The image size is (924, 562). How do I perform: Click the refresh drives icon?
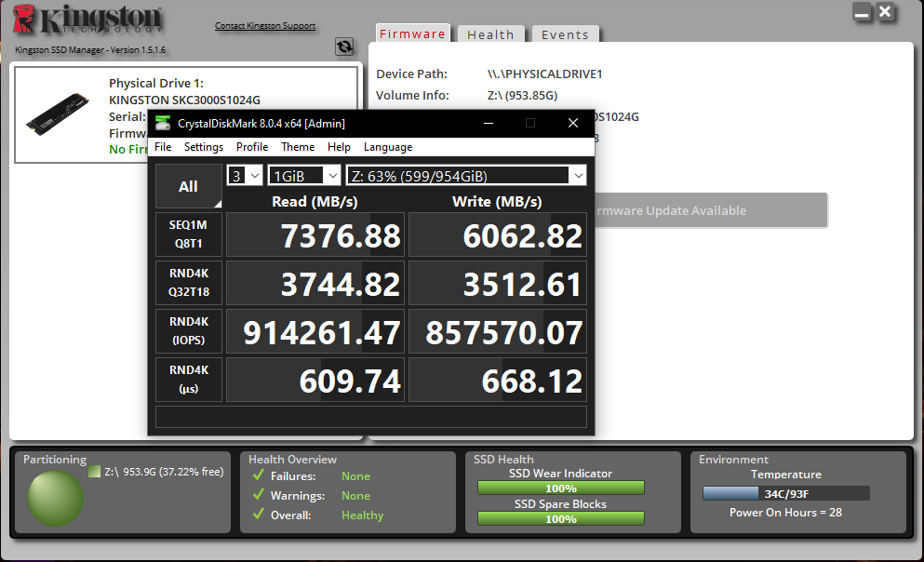tap(344, 47)
